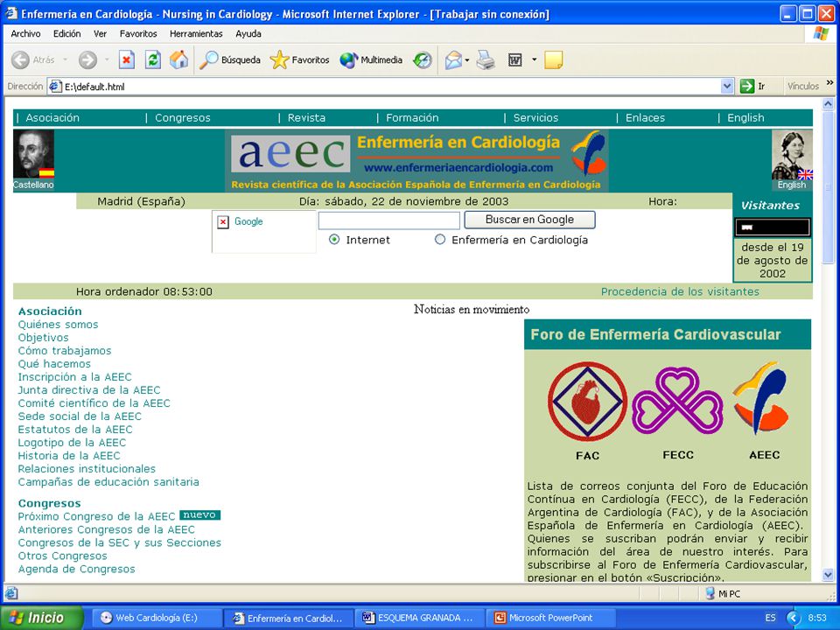Click the Mail envelope icon

click(x=453, y=60)
